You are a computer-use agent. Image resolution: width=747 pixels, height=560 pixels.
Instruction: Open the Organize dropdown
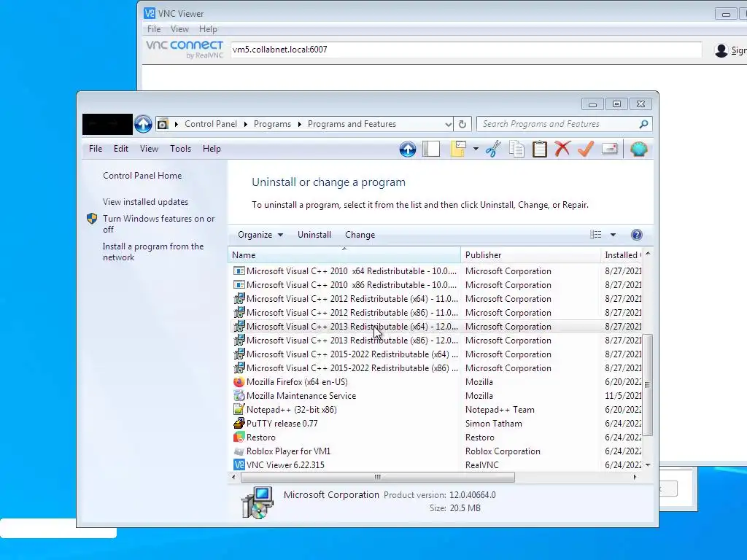coord(260,235)
